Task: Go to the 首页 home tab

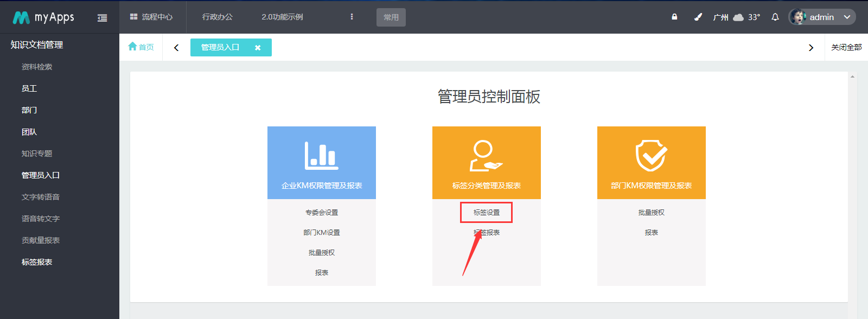Action: pyautogui.click(x=141, y=47)
